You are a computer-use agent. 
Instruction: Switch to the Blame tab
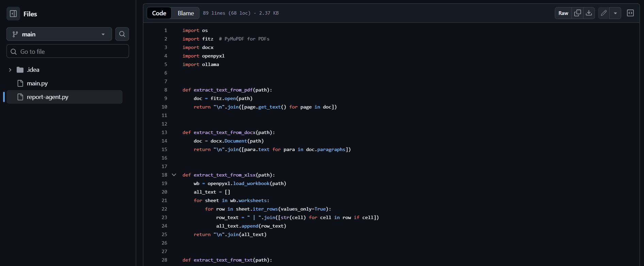click(x=186, y=13)
